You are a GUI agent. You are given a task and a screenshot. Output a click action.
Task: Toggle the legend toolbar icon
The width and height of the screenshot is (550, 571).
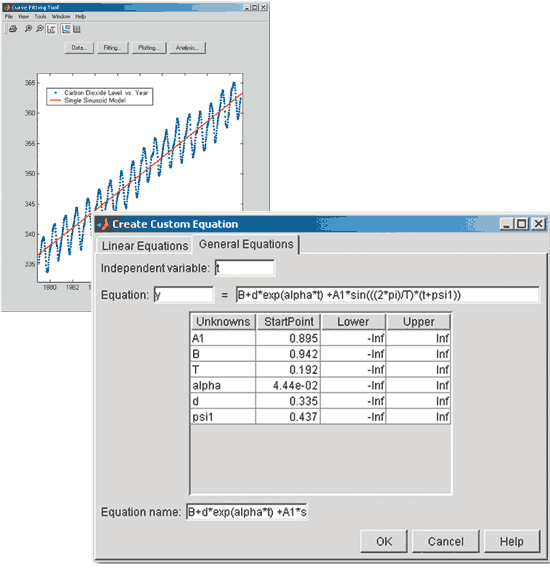pyautogui.click(x=66, y=29)
